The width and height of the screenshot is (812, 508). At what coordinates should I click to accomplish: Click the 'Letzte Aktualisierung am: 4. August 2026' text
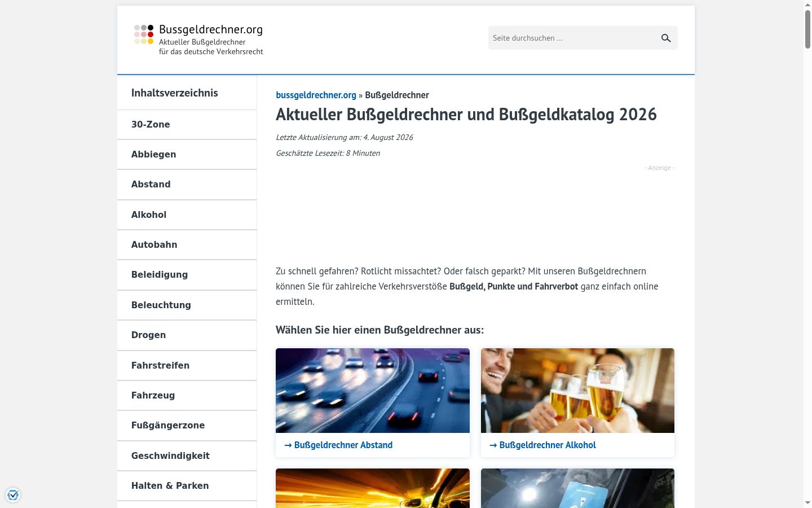tap(344, 137)
